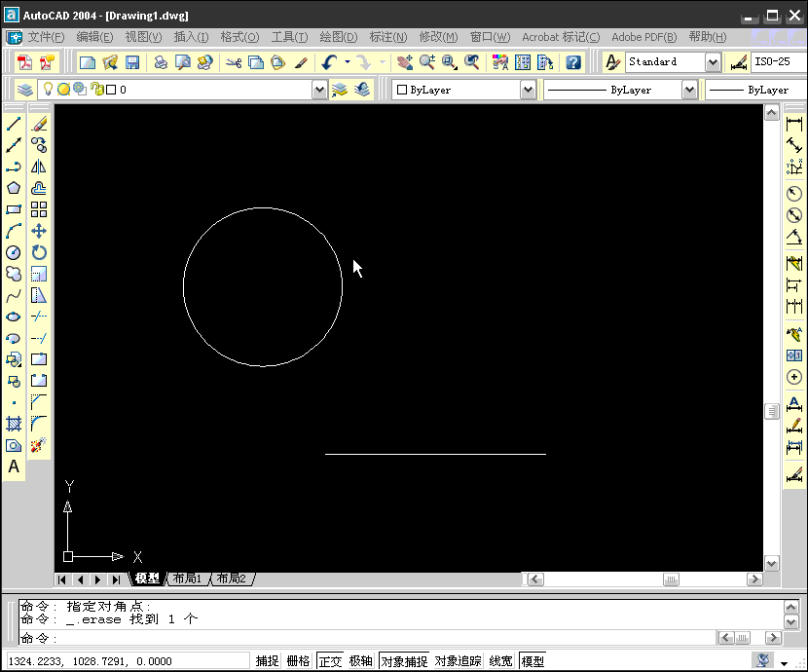Screen dimensions: 808x672
Task: Open the ByLayer linetype dropdown
Action: [689, 90]
